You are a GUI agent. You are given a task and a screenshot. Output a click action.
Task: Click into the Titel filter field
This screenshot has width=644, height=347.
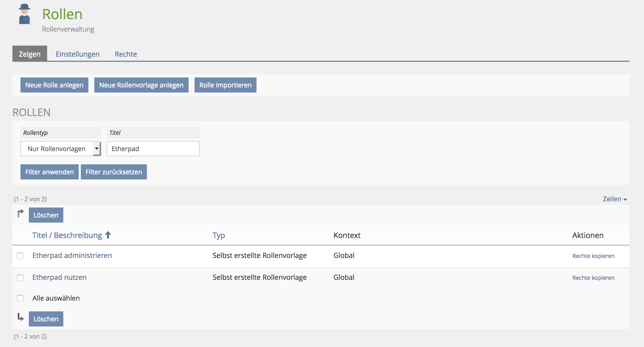[x=153, y=149]
